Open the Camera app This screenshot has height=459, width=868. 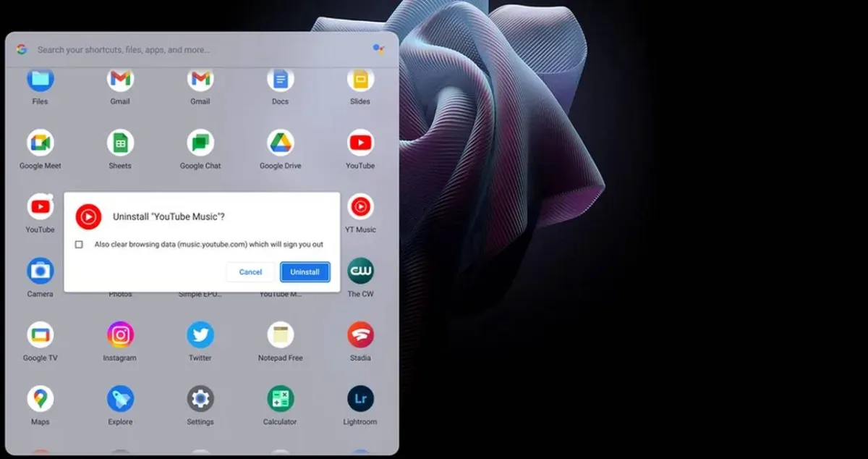(x=40, y=271)
